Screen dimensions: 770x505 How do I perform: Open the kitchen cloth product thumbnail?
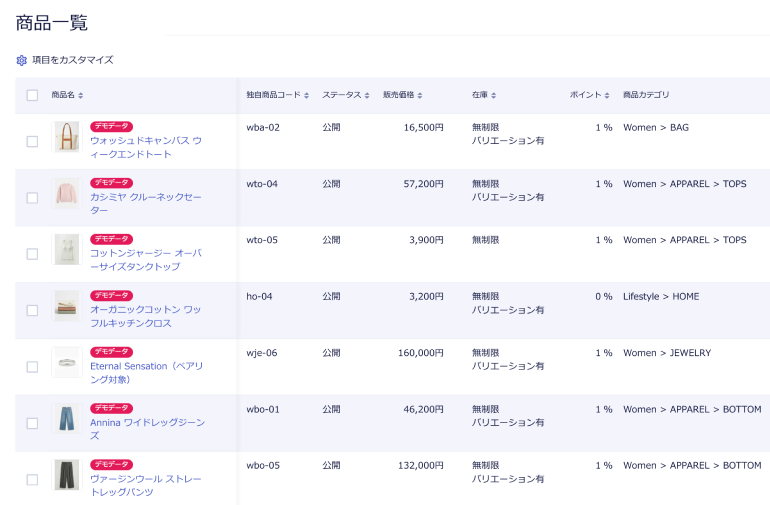click(x=67, y=306)
